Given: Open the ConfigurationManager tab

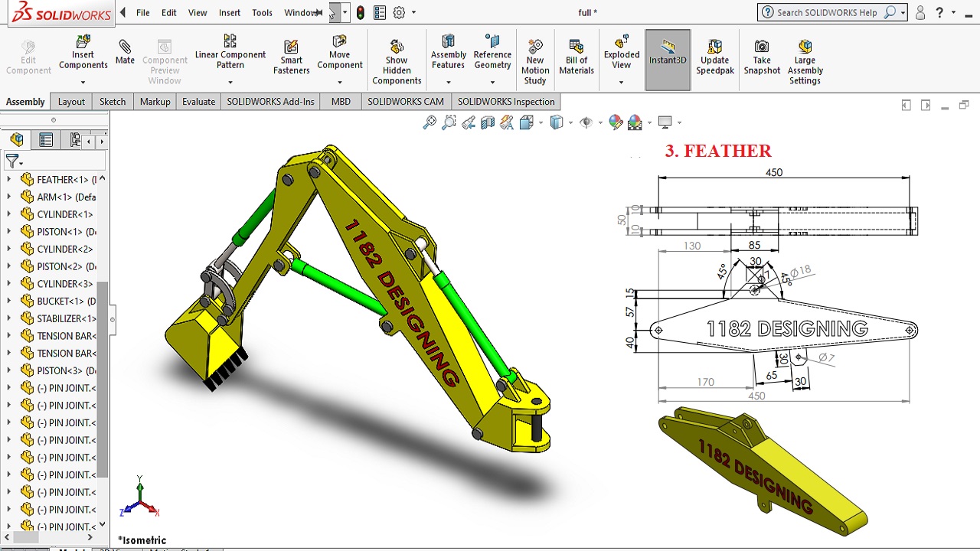Looking at the screenshot, I should click(x=74, y=140).
